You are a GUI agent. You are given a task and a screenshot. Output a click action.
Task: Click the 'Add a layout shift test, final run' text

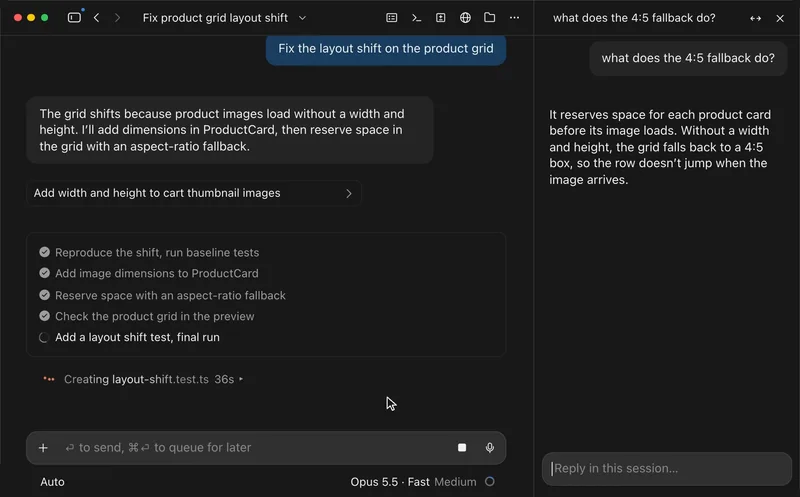coord(137,337)
